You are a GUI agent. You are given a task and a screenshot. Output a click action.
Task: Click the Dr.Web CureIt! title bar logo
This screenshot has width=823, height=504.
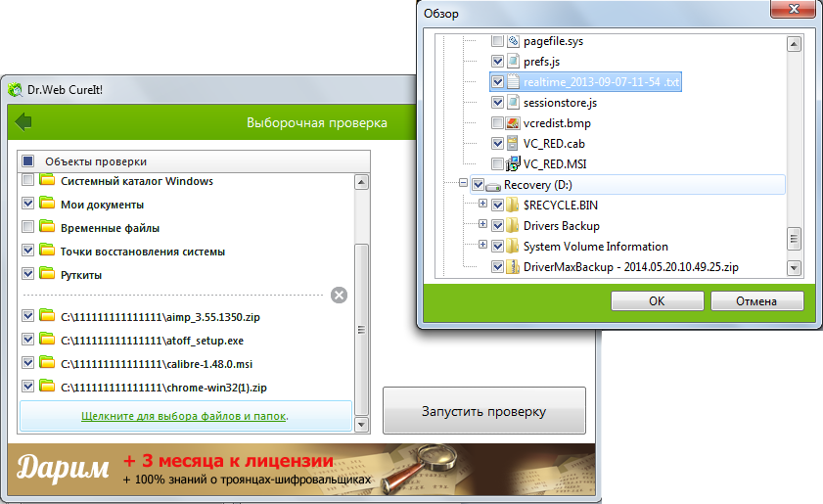(16, 90)
